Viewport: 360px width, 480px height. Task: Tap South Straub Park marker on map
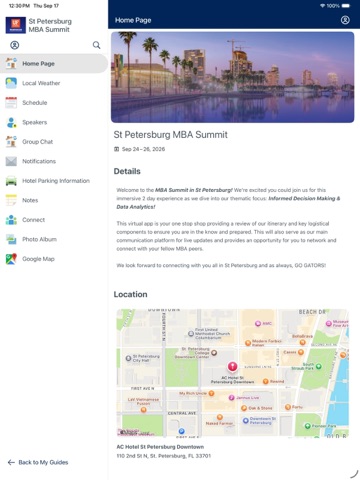319,366
